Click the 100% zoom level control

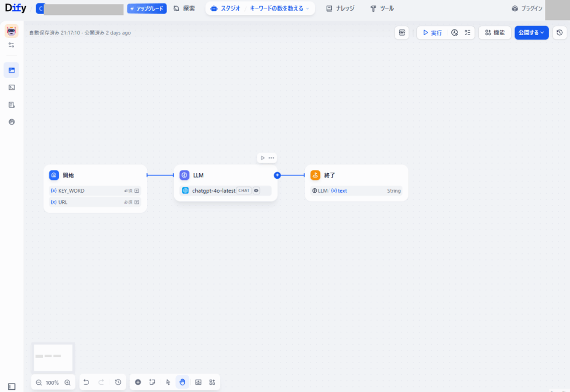click(x=53, y=382)
